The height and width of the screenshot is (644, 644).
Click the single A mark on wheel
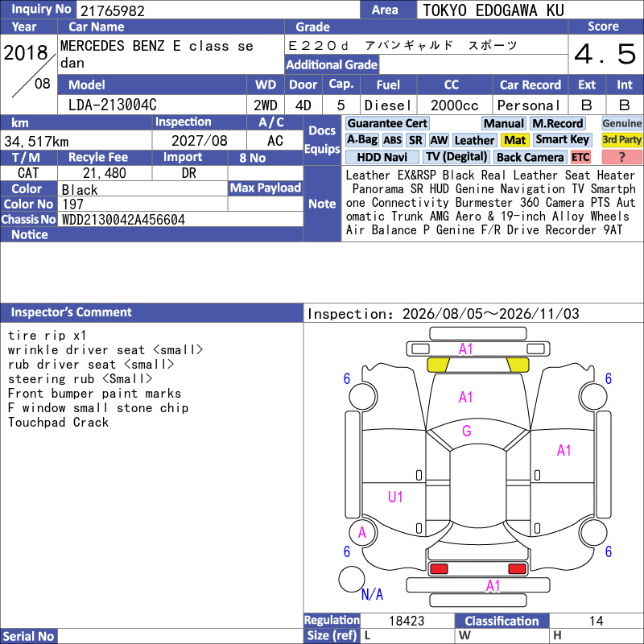coord(361,533)
